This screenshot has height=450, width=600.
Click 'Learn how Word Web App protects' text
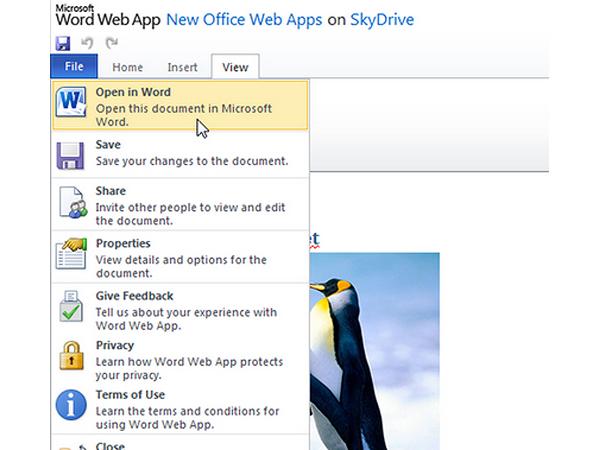[189, 362]
